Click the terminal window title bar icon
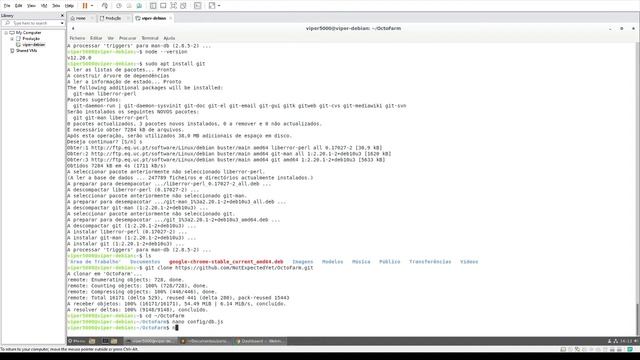This screenshot has width=640, height=360. (x=73, y=29)
